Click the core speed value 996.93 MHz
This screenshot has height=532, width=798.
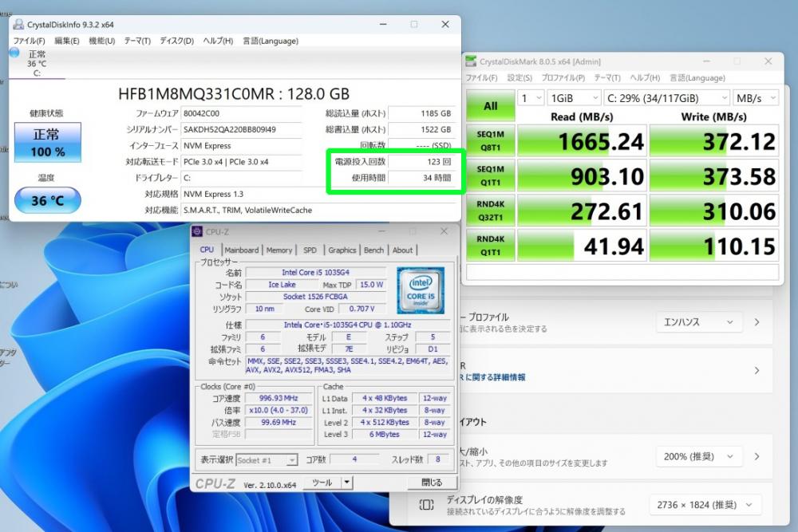click(279, 398)
